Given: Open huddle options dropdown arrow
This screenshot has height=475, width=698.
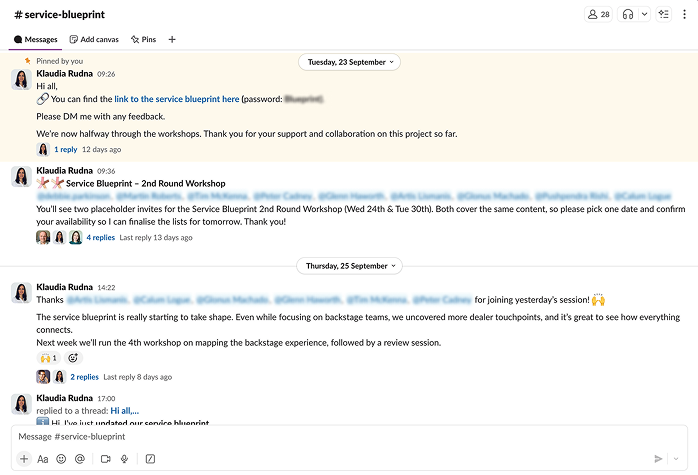Looking at the screenshot, I should click(x=644, y=14).
